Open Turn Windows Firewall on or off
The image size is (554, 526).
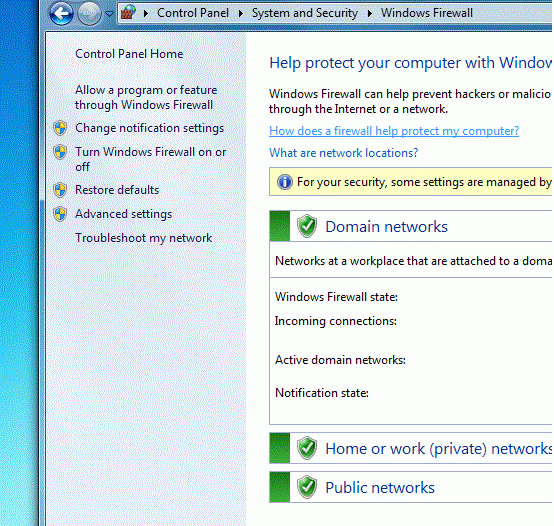click(x=151, y=159)
